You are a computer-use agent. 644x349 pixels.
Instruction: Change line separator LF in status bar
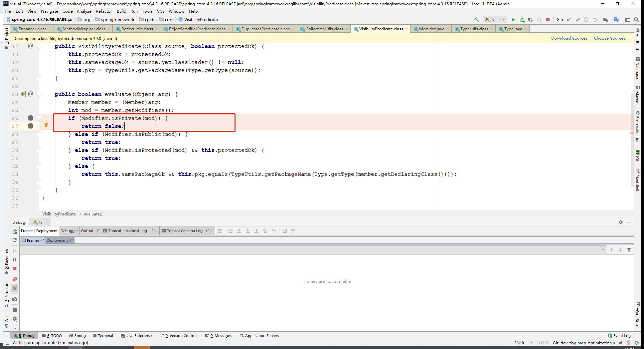[531, 343]
